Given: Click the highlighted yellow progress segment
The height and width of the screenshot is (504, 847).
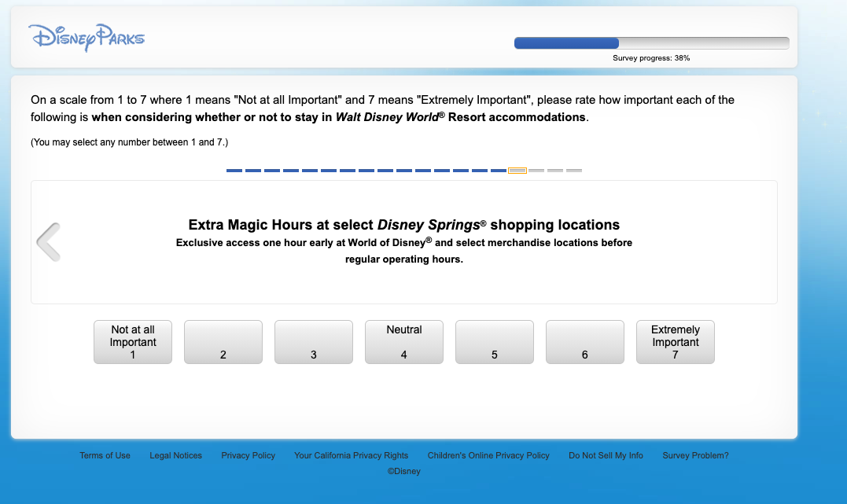Looking at the screenshot, I should [517, 170].
